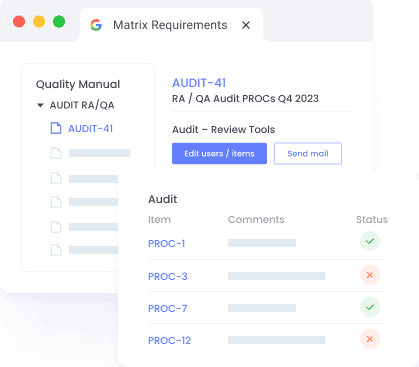Viewport: 419px width, 367px height.
Task: Open the PROC-12 link
Action: [x=169, y=340]
